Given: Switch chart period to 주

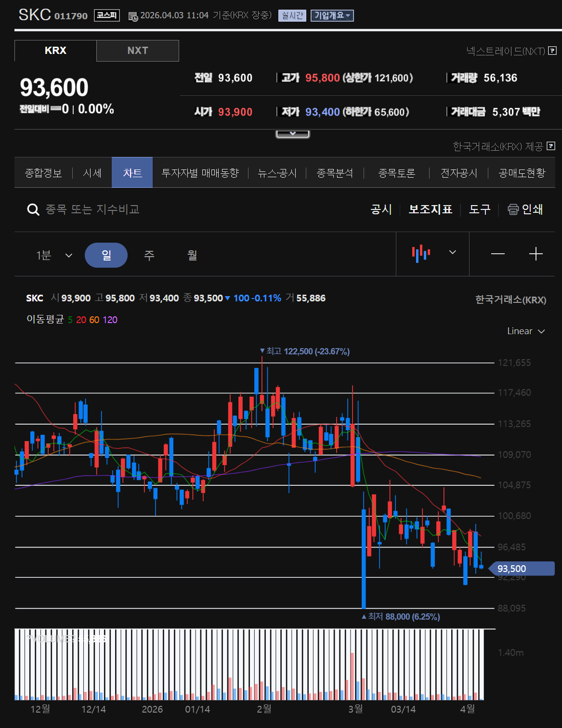Looking at the screenshot, I should click(x=149, y=255).
